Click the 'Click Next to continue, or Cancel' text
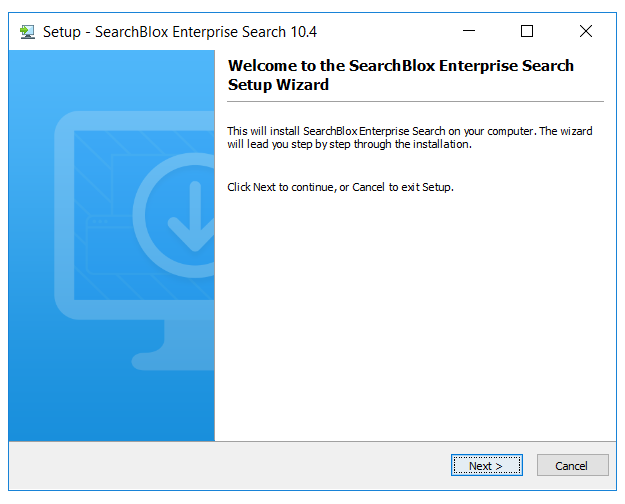The width and height of the screenshot is (625, 504). point(340,187)
